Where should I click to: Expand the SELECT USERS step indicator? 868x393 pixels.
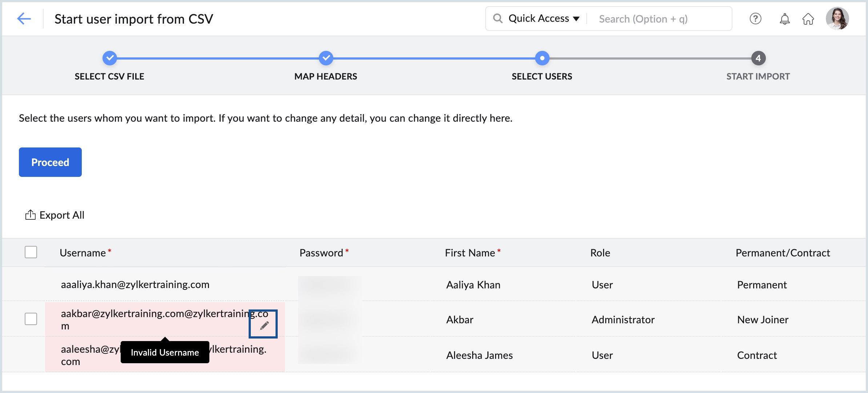[x=542, y=57]
